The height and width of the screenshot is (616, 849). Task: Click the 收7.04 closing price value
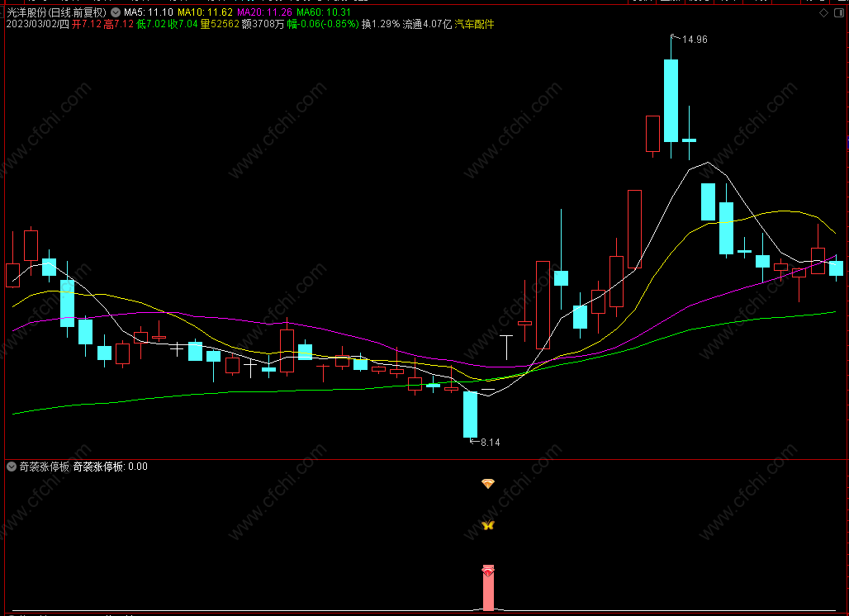183,24
